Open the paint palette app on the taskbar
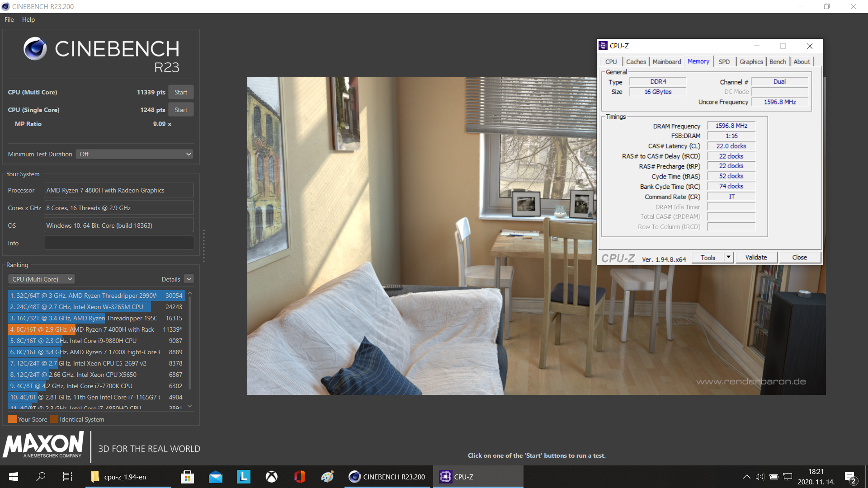 point(328,477)
